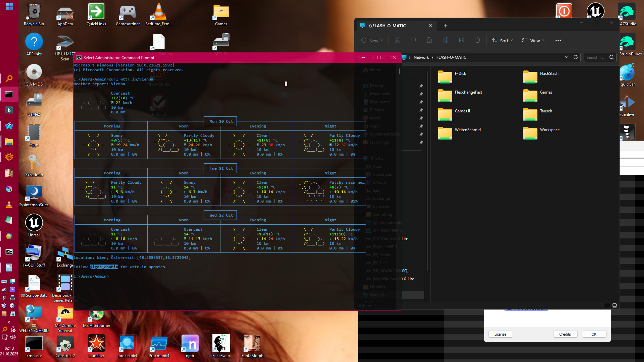The height and width of the screenshot is (362, 644).
Task: Launch njob from the desktop
Action: pyautogui.click(x=190, y=347)
